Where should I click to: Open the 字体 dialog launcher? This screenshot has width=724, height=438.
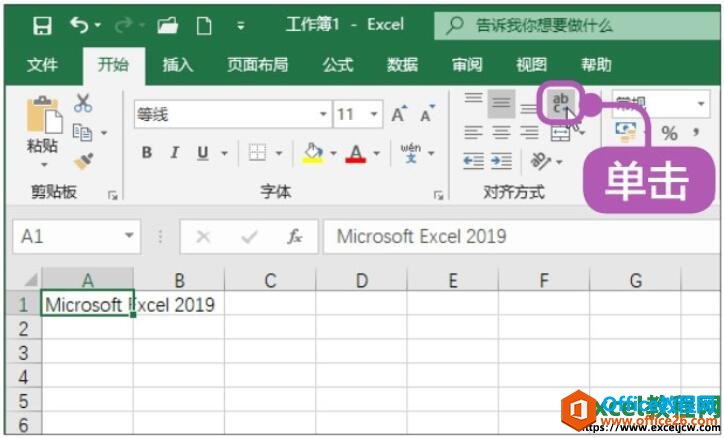pyautogui.click(x=439, y=196)
